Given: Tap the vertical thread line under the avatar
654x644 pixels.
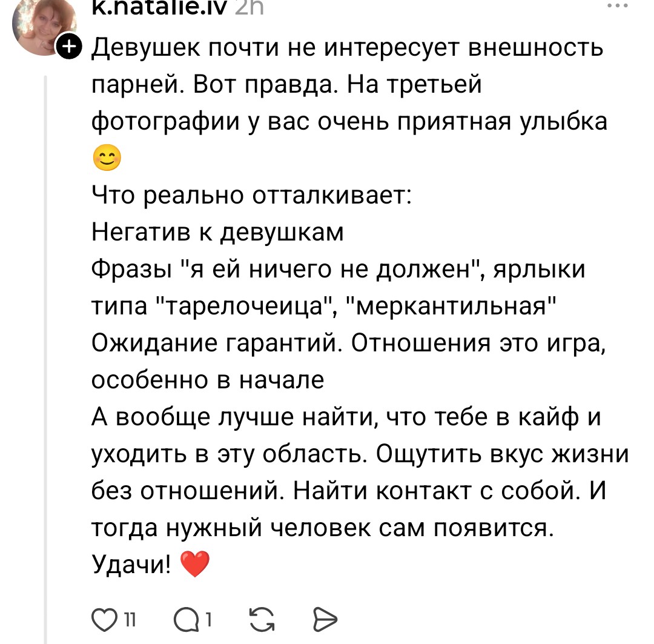Looking at the screenshot, I should pos(47,363).
